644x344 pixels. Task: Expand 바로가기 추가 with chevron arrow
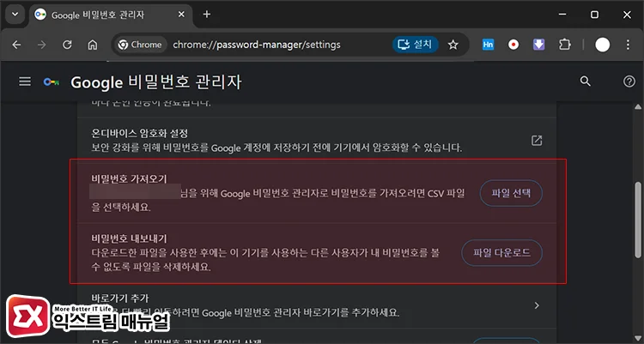tap(537, 305)
